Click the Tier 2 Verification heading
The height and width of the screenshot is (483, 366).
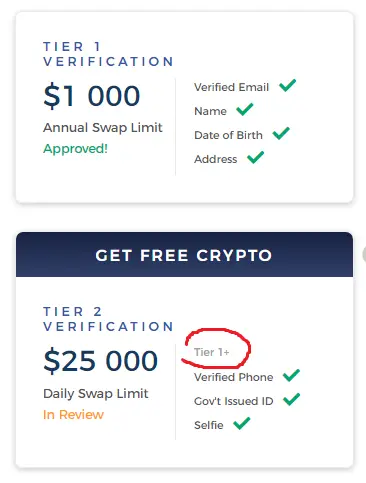(108, 319)
